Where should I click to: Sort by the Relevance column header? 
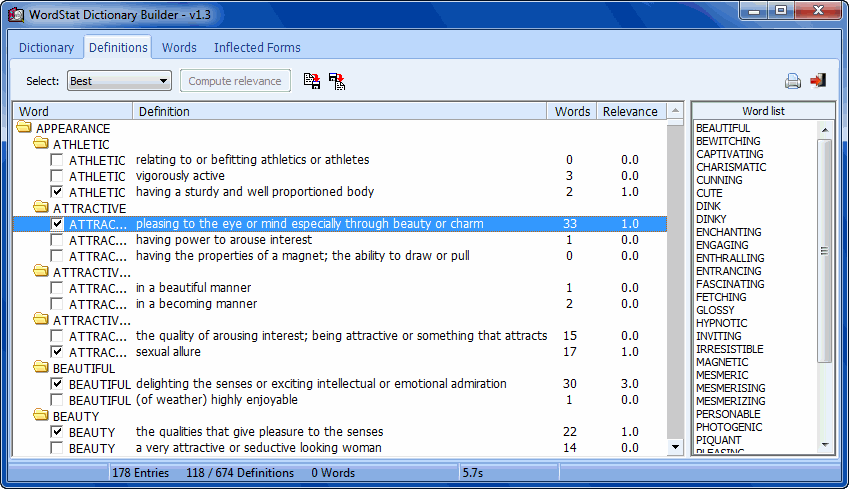630,111
